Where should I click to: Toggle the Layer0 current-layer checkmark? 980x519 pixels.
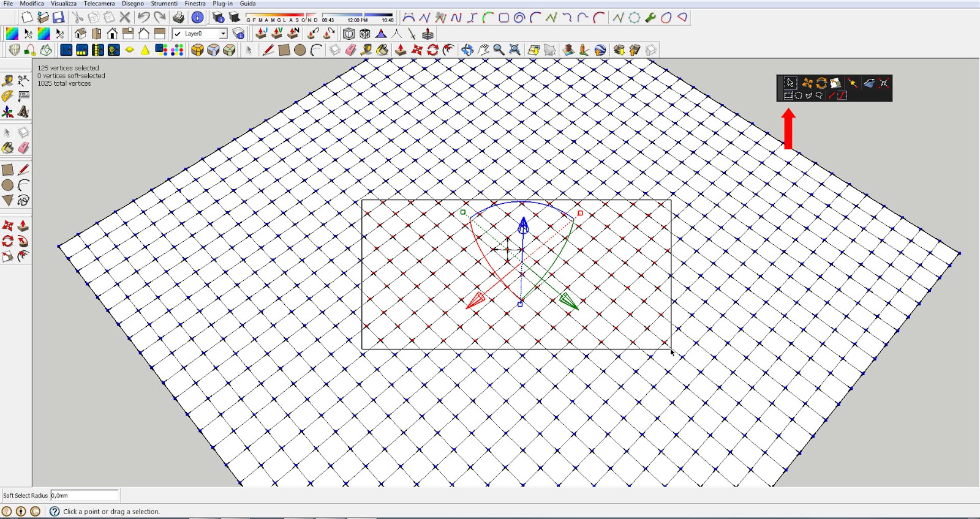[x=178, y=34]
